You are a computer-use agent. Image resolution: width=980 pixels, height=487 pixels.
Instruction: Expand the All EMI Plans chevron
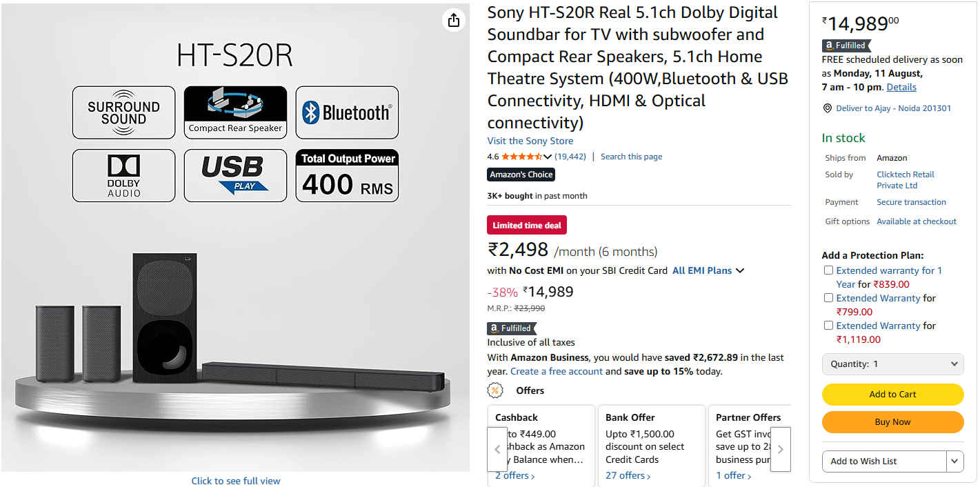click(740, 271)
